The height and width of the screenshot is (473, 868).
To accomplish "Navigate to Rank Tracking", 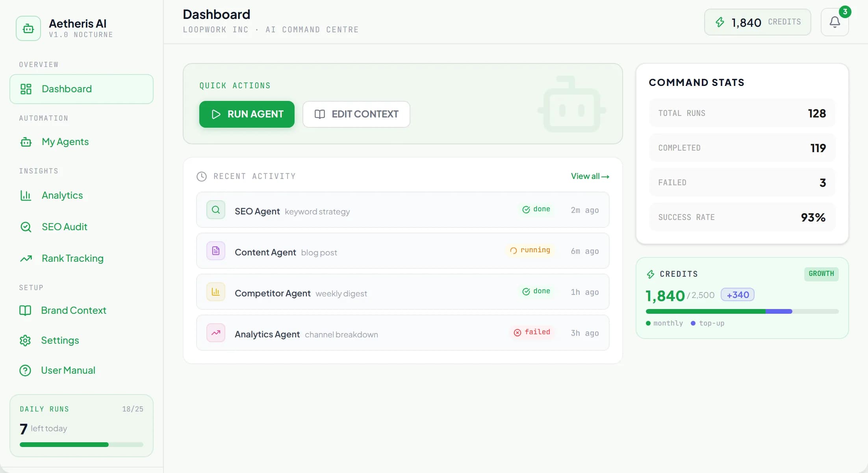I will (x=72, y=259).
